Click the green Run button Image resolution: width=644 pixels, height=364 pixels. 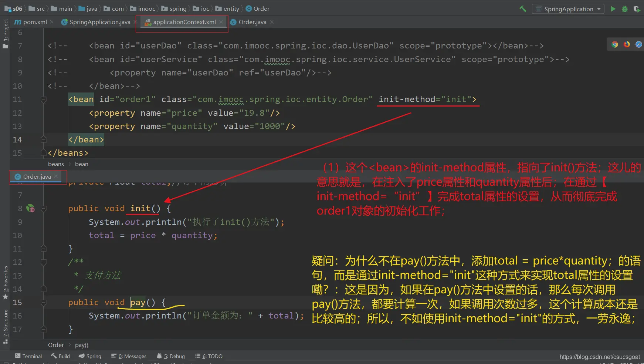[x=613, y=9]
